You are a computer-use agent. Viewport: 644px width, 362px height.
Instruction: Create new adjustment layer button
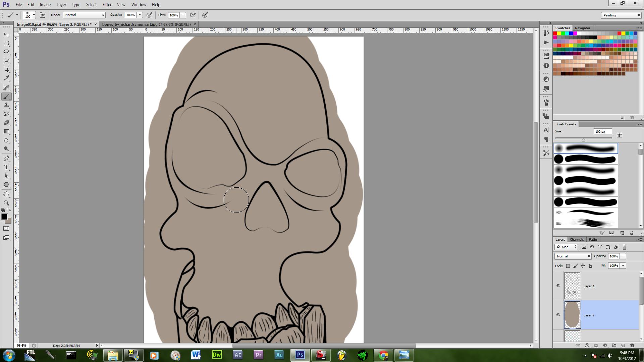pos(605,345)
